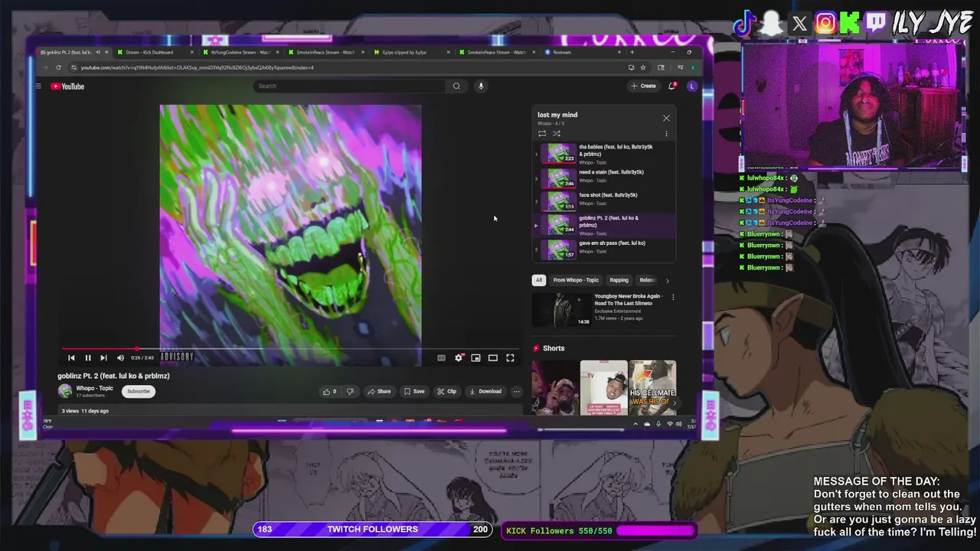980x551 pixels.
Task: Open more actions ellipsis under the video
Action: pyautogui.click(x=516, y=391)
